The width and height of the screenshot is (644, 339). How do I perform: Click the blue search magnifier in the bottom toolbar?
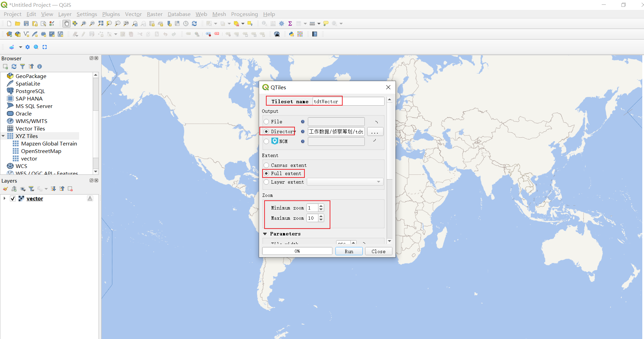(x=36, y=47)
